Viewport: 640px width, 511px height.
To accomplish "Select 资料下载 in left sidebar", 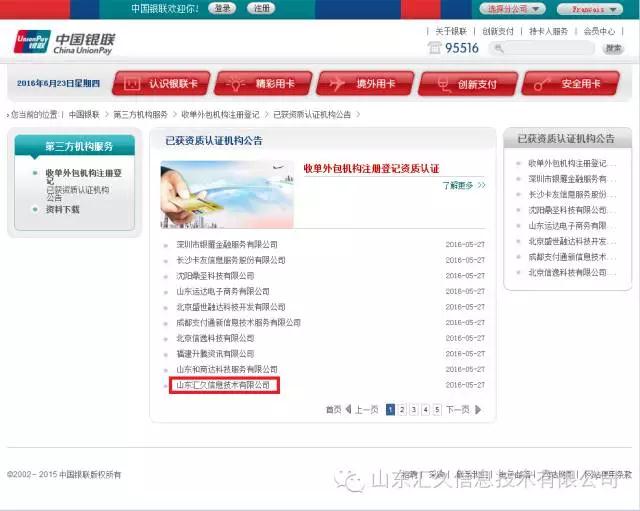I will [x=62, y=209].
